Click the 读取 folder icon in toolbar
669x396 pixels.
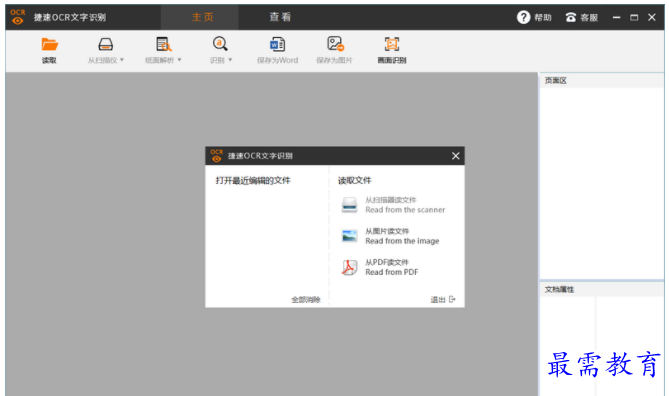[x=49, y=44]
